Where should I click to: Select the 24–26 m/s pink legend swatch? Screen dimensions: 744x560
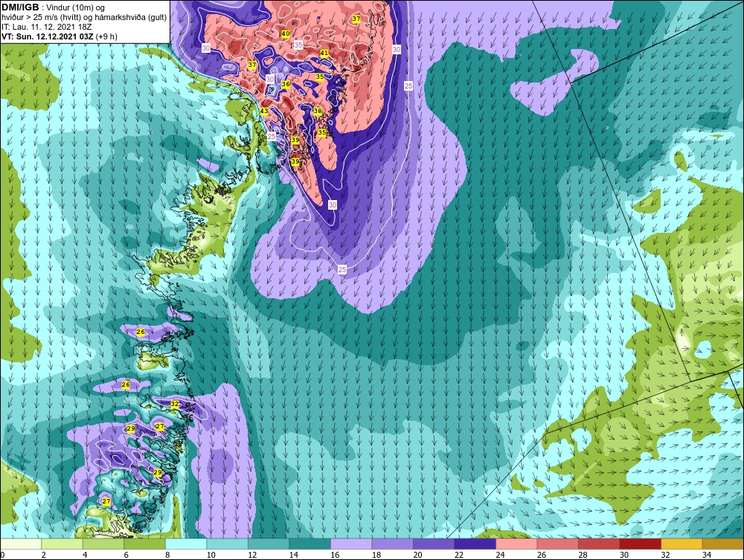click(x=516, y=544)
